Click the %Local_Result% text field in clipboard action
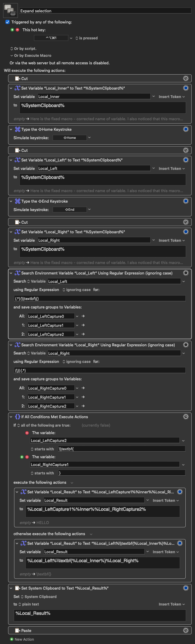Viewport: 195px width, 644px height. 100,615
